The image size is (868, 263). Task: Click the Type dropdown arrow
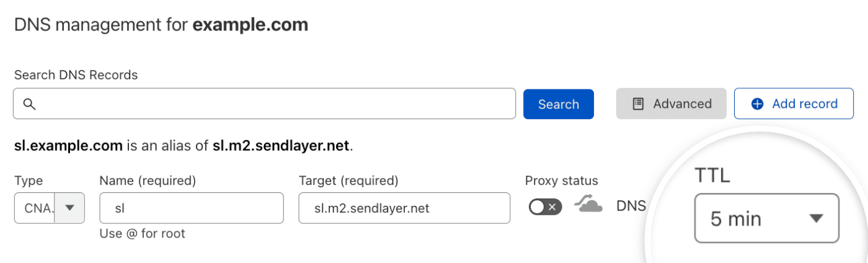pos(69,208)
